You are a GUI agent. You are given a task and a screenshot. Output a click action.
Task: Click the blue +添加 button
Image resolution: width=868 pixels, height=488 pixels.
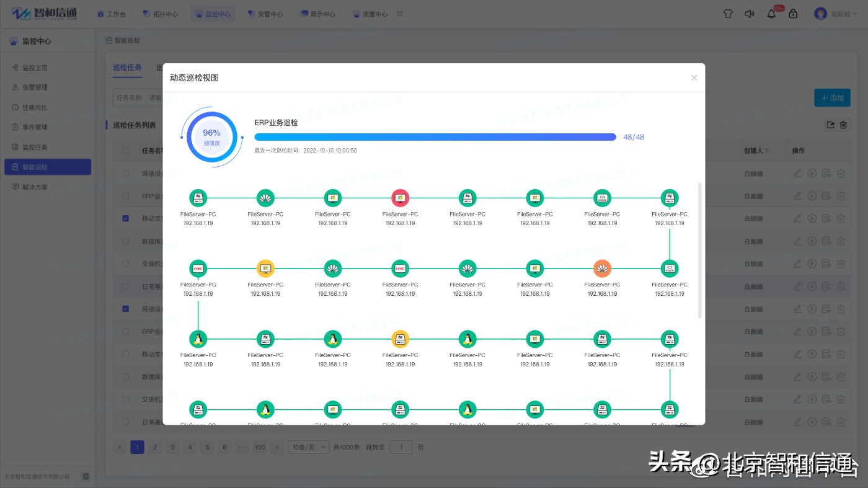[832, 97]
